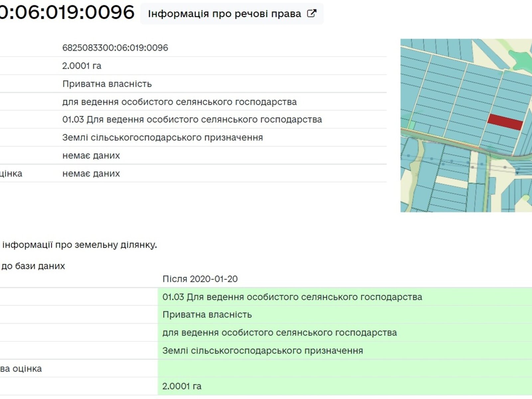
Task: Click Приватна власність in the green column
Action: (207, 315)
